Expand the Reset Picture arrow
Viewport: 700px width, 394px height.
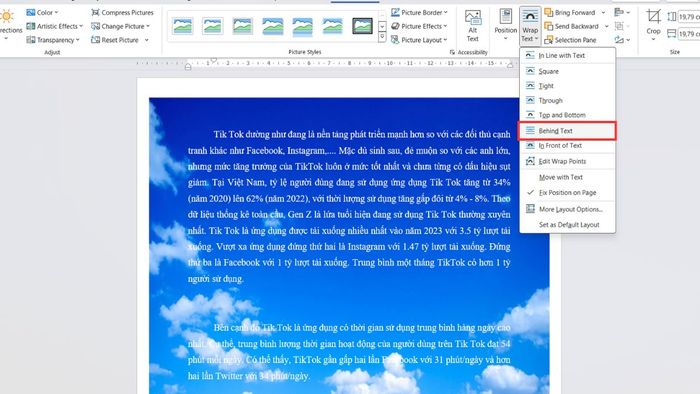[146, 40]
